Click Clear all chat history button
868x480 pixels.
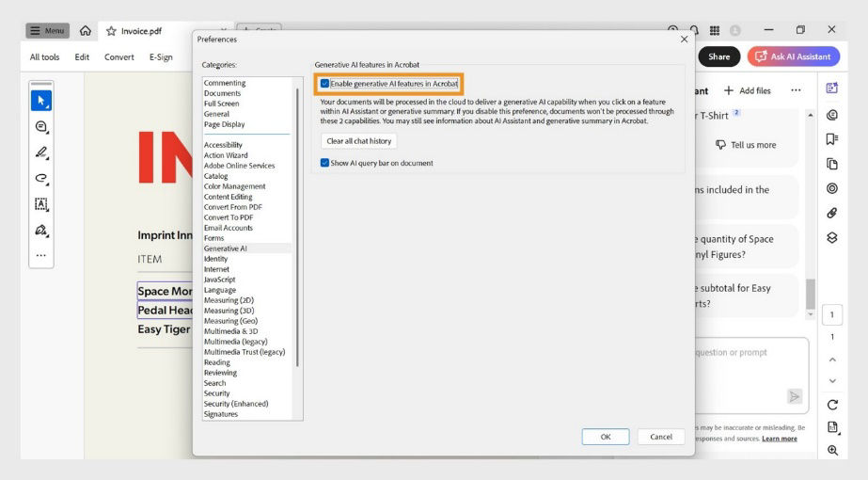click(358, 141)
